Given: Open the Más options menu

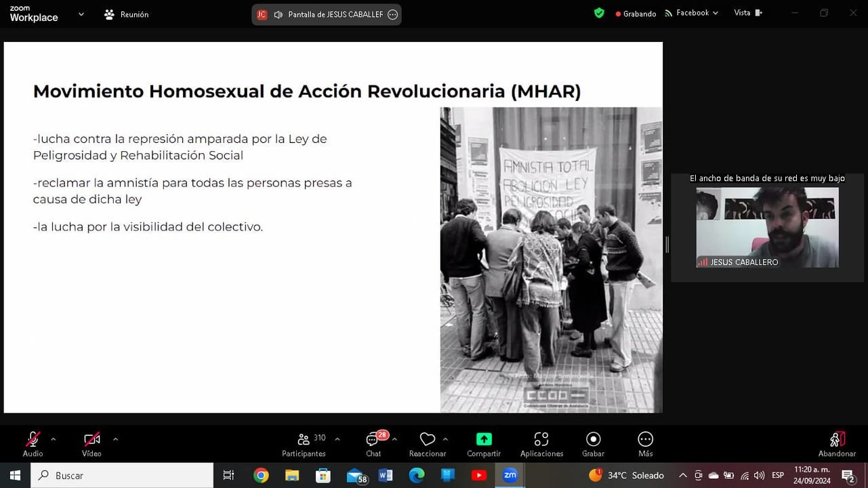Looking at the screenshot, I should [645, 444].
